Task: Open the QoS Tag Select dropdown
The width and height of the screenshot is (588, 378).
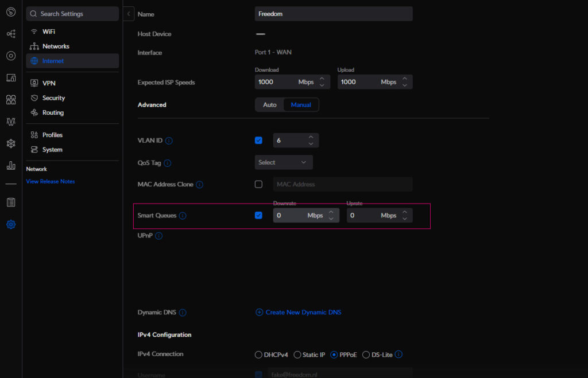Action: pyautogui.click(x=284, y=162)
